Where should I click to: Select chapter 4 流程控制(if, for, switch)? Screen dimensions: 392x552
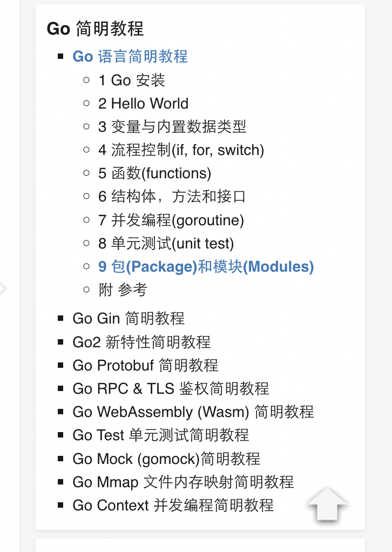tap(181, 150)
